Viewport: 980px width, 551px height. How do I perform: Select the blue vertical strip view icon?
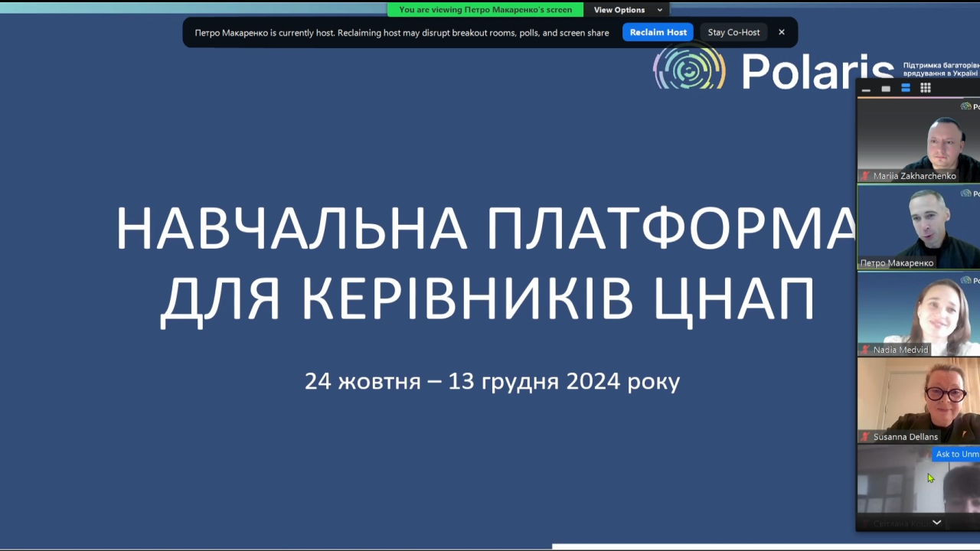(906, 89)
